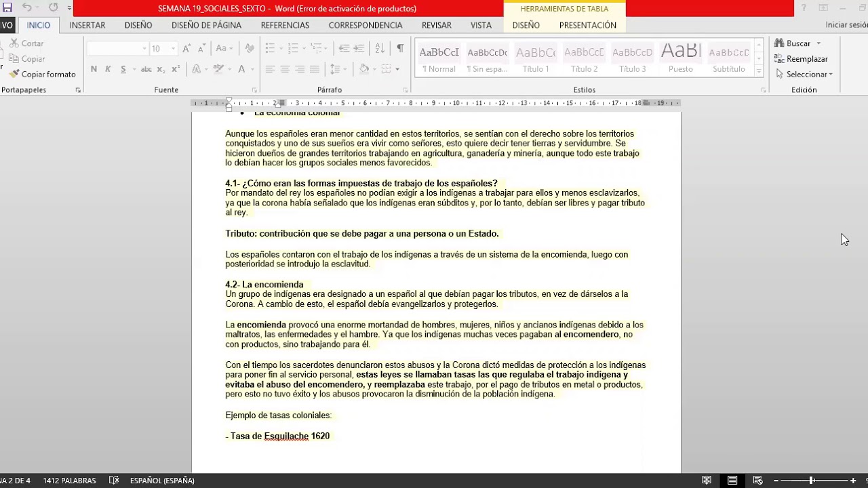The width and height of the screenshot is (868, 488).
Task: Toggle print layout view
Action: click(x=732, y=481)
